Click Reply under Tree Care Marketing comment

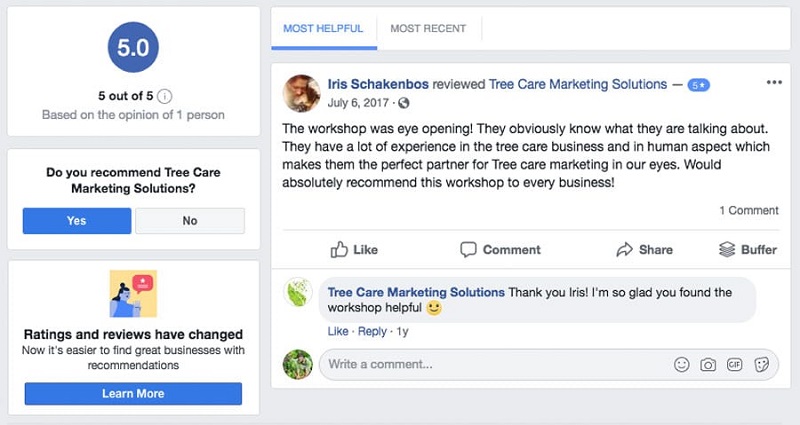(372, 331)
